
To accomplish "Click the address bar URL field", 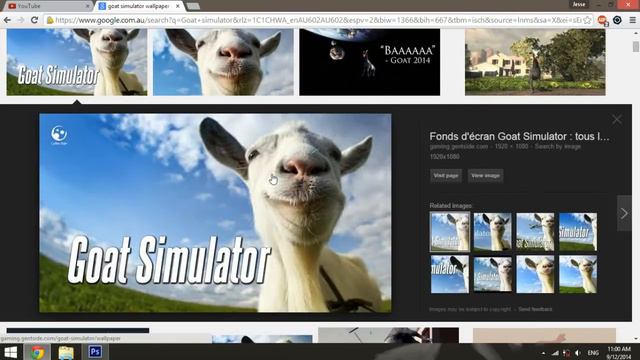I will click(318, 20).
